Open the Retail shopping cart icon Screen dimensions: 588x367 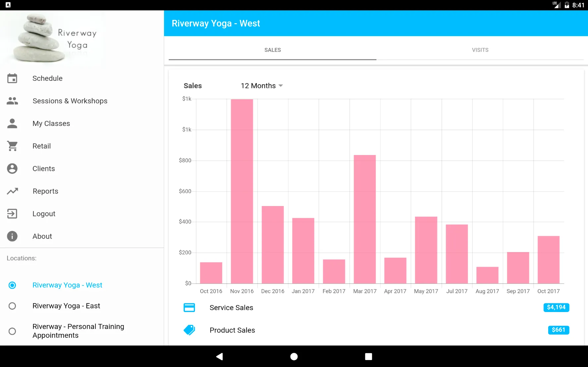tap(12, 146)
